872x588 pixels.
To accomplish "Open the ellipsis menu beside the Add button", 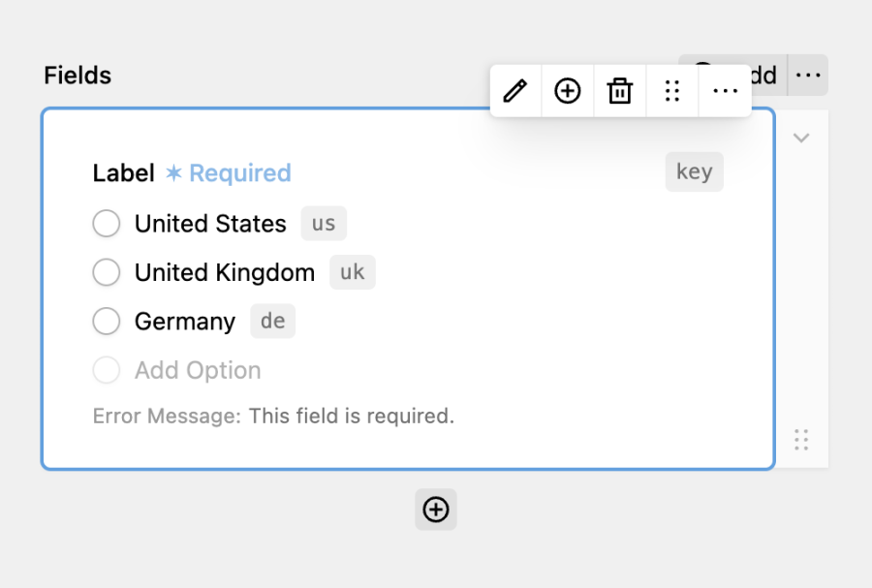I will (x=808, y=75).
